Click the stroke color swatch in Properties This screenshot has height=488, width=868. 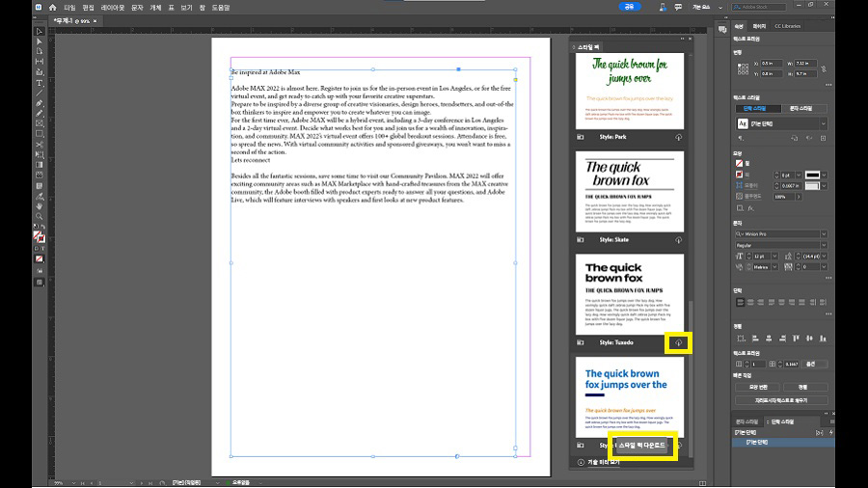(x=739, y=175)
